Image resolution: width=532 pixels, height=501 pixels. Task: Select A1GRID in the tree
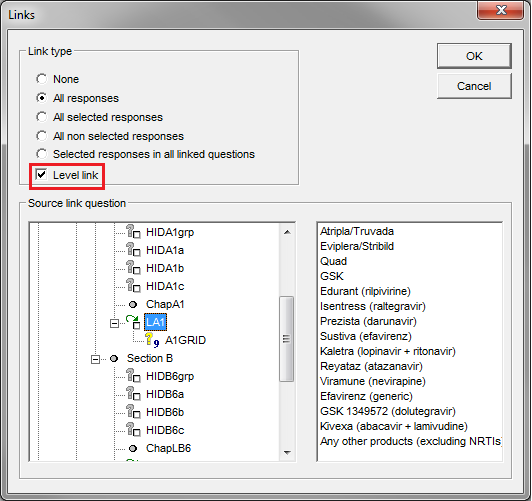(x=185, y=340)
